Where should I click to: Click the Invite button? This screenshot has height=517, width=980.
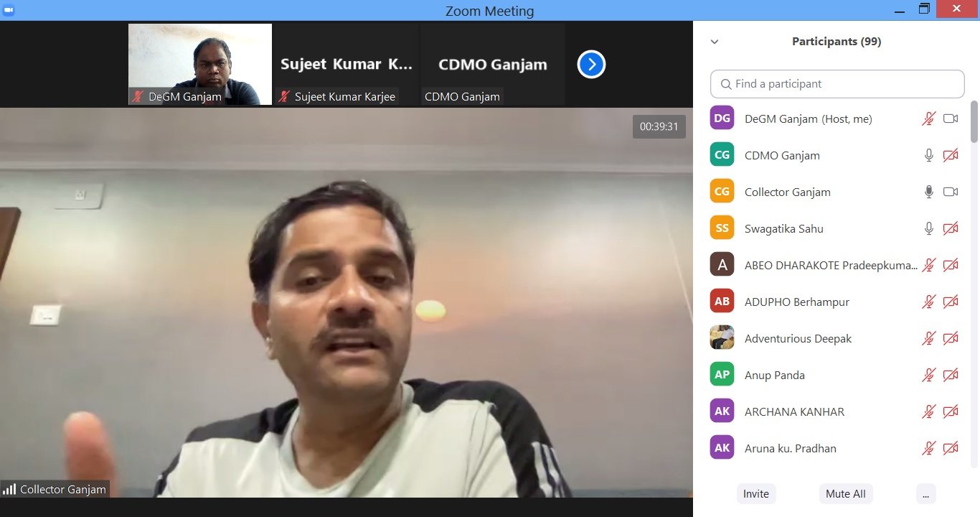point(756,494)
